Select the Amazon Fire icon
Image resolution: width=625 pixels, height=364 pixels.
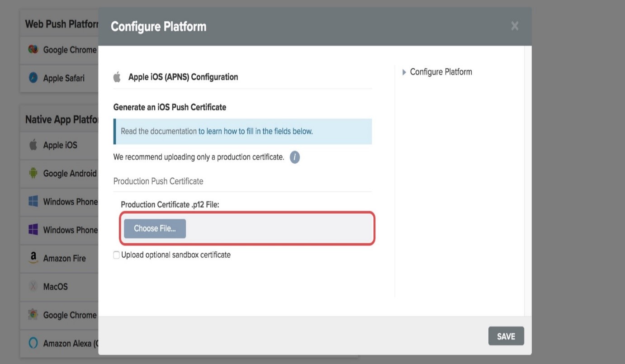point(33,258)
